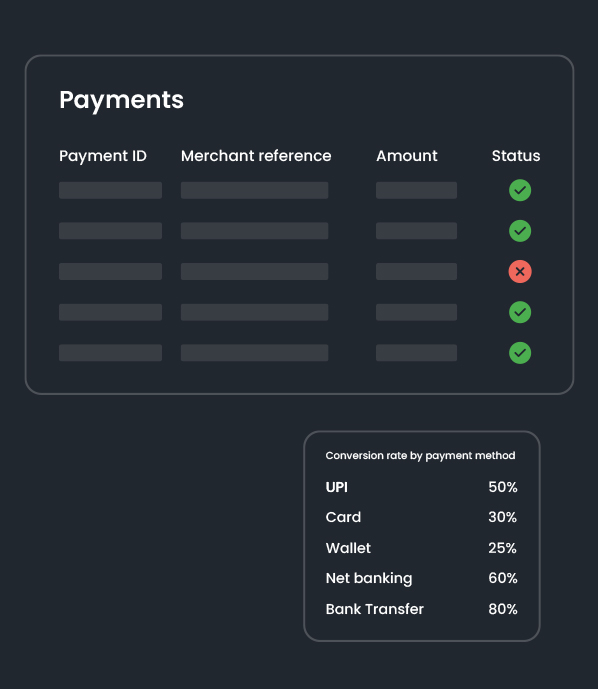Click the fourth row green checkmark icon
This screenshot has height=689, width=598.
520,312
